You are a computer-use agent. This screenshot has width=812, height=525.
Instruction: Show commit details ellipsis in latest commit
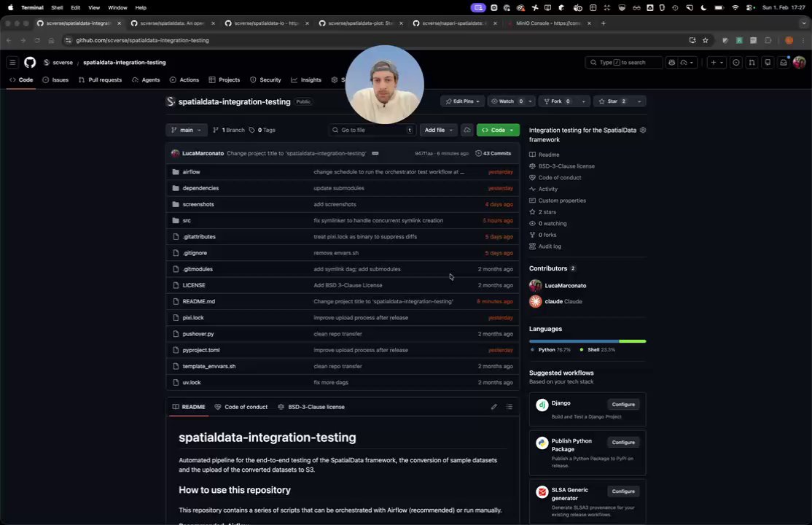tap(375, 153)
